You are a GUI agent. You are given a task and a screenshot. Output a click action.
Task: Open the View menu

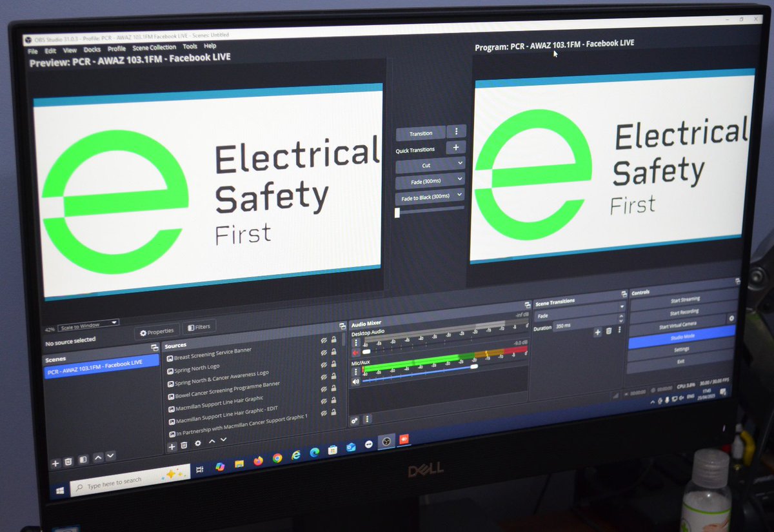(x=70, y=50)
